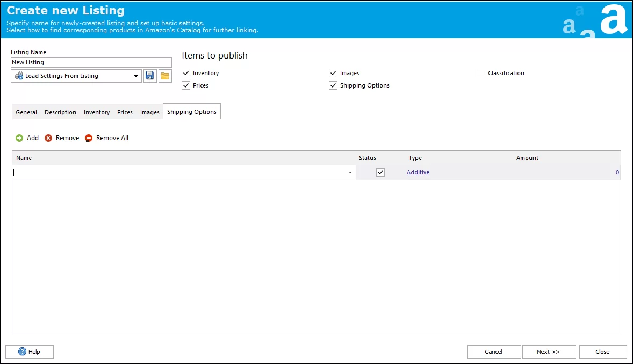Image resolution: width=633 pixels, height=364 pixels.
Task: Click the Load Settings gear icon
Action: tap(19, 76)
